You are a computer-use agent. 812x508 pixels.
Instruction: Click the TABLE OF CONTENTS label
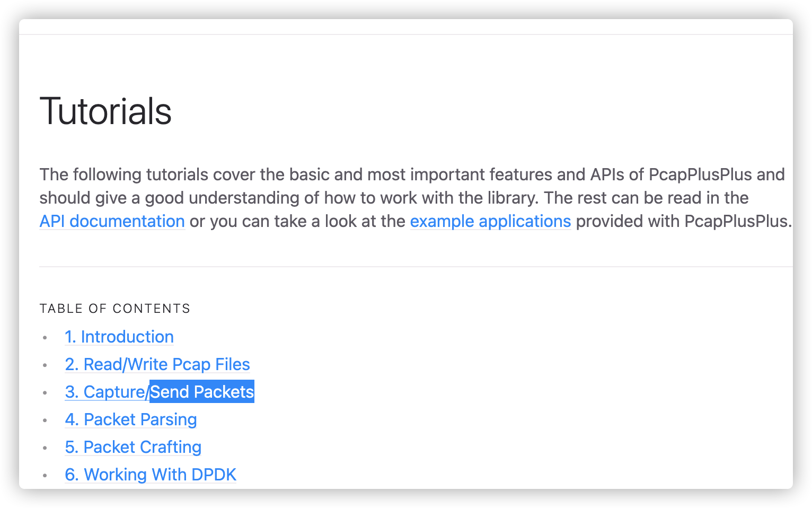coord(114,308)
